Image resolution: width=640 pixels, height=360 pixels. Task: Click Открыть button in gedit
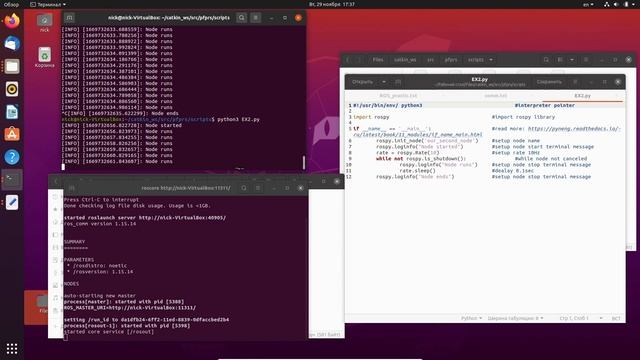(x=362, y=82)
